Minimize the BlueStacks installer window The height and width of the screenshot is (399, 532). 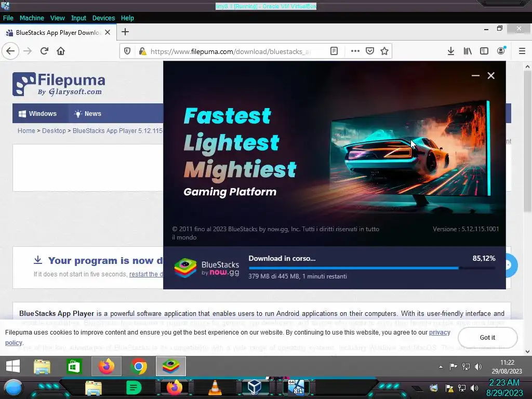tap(476, 76)
